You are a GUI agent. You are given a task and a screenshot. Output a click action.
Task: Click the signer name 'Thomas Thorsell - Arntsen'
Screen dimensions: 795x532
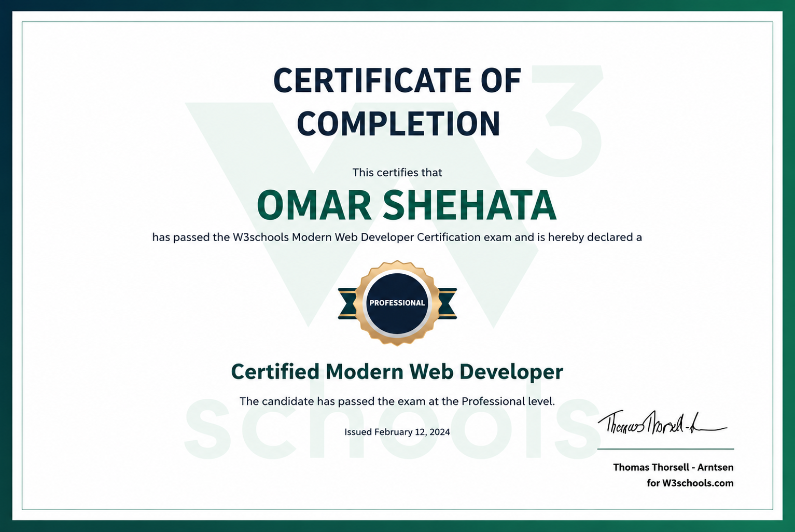click(x=673, y=467)
